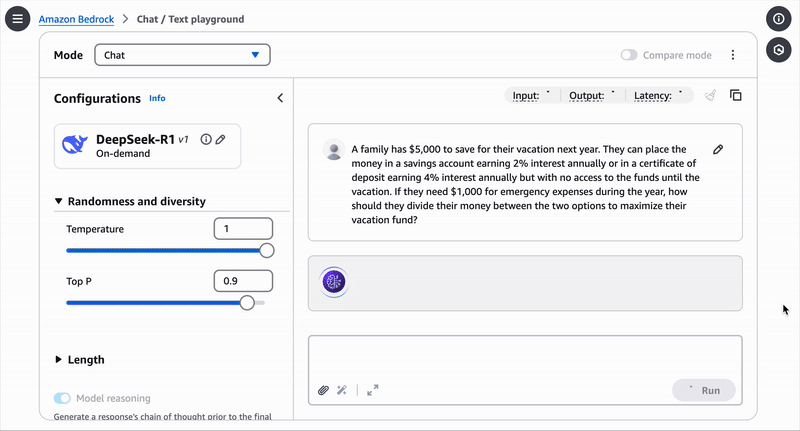Click the user avatar icon
800x431 pixels.
(x=334, y=150)
